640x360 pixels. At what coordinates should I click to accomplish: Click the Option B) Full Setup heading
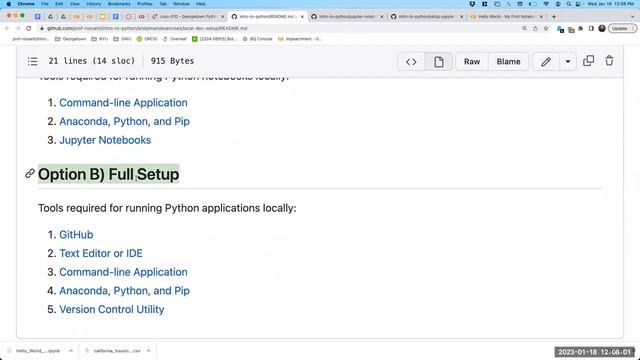pos(109,174)
